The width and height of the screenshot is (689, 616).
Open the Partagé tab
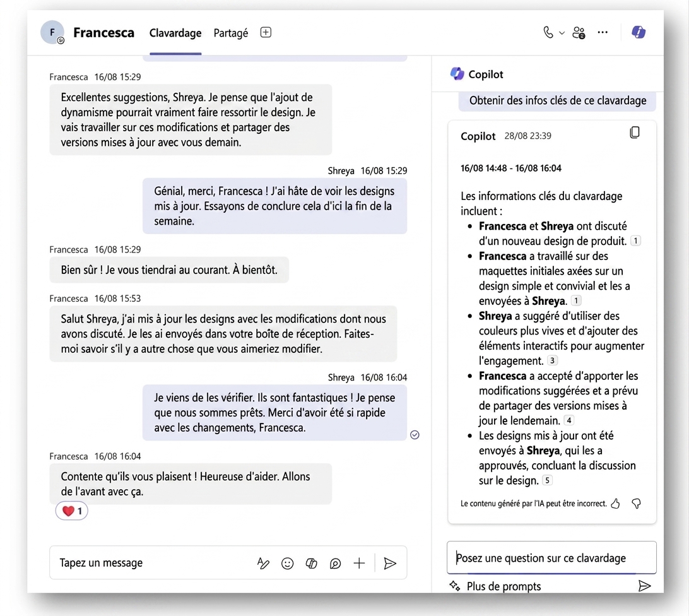pyautogui.click(x=231, y=33)
